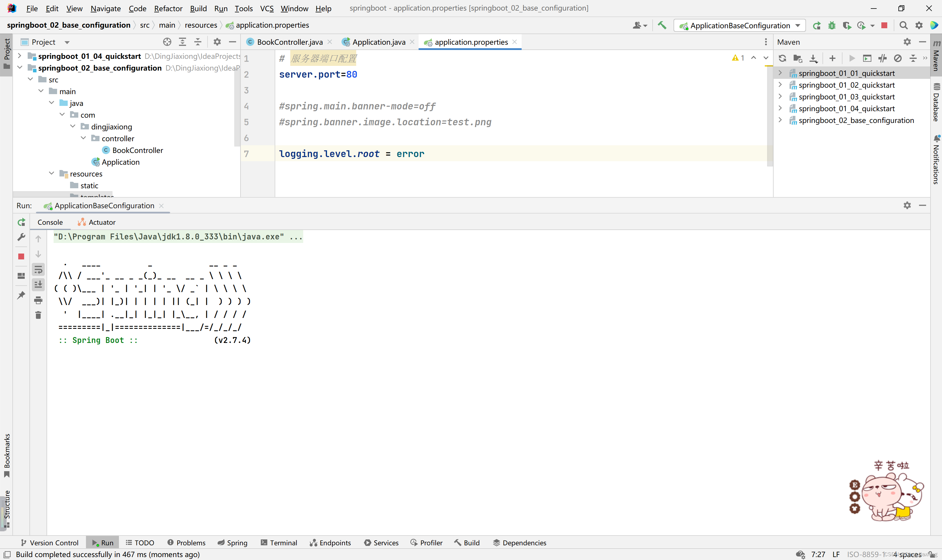Close the application.properties editor tab
Screen dimensions: 942x560
(515, 42)
